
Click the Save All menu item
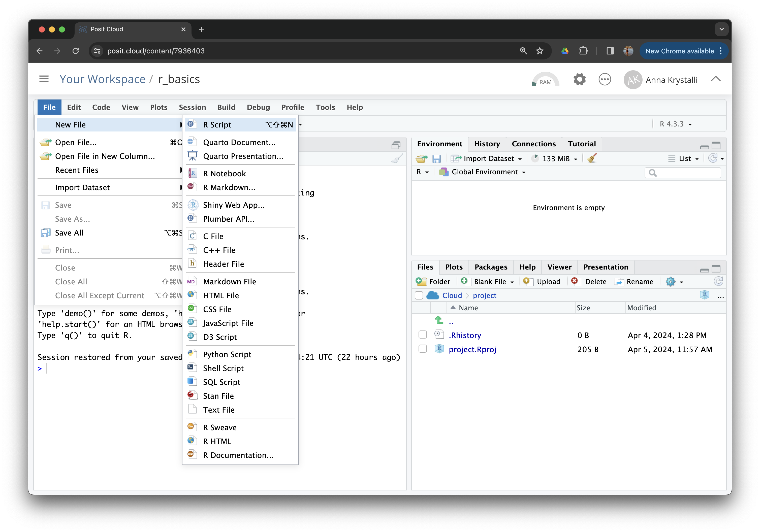coord(110,232)
